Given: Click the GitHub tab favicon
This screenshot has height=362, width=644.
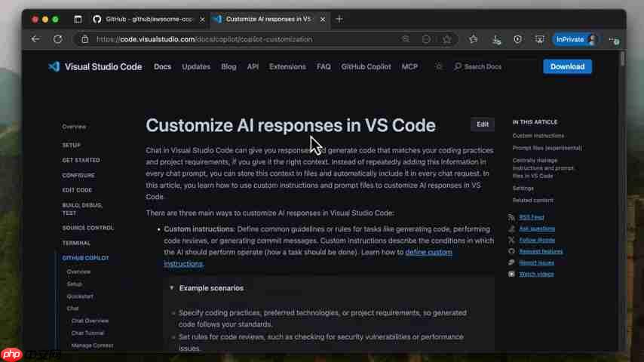Looking at the screenshot, I should tap(97, 20).
